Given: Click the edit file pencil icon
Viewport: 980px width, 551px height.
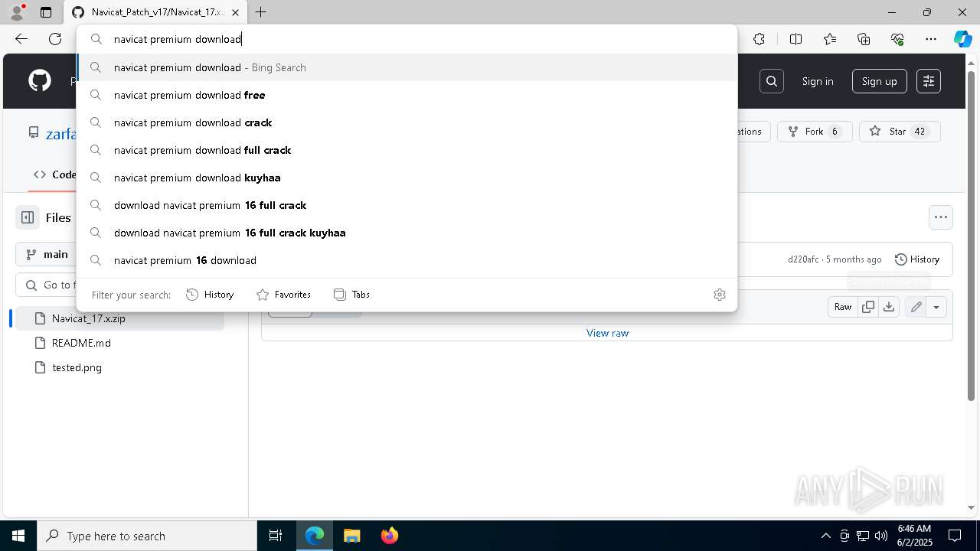Looking at the screenshot, I should pyautogui.click(x=916, y=307).
